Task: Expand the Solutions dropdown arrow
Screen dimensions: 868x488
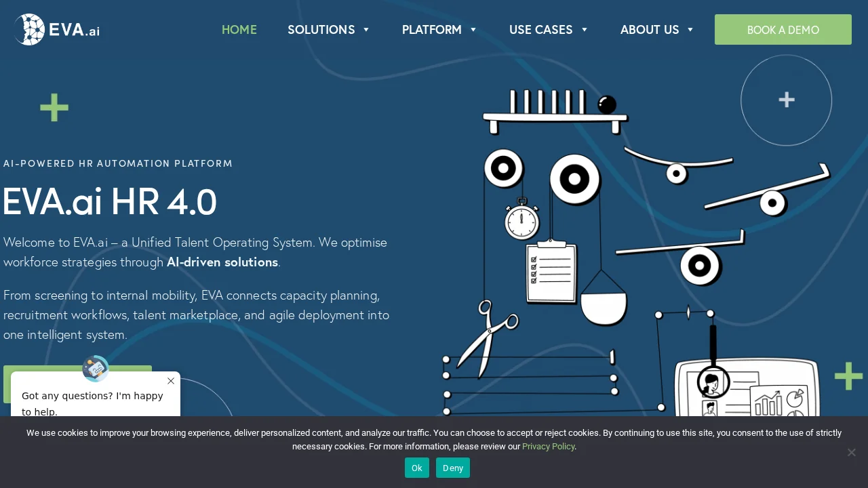Action: (x=366, y=30)
